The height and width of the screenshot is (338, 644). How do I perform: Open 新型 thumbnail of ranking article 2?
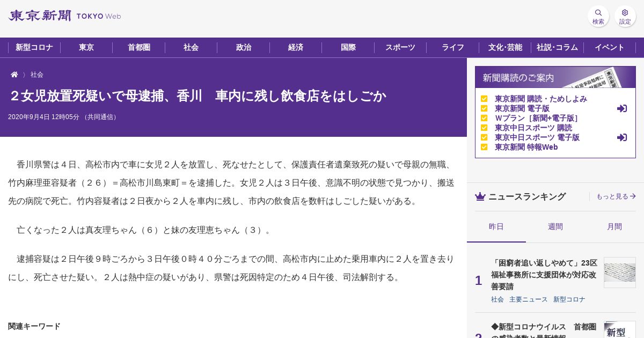[x=620, y=329]
